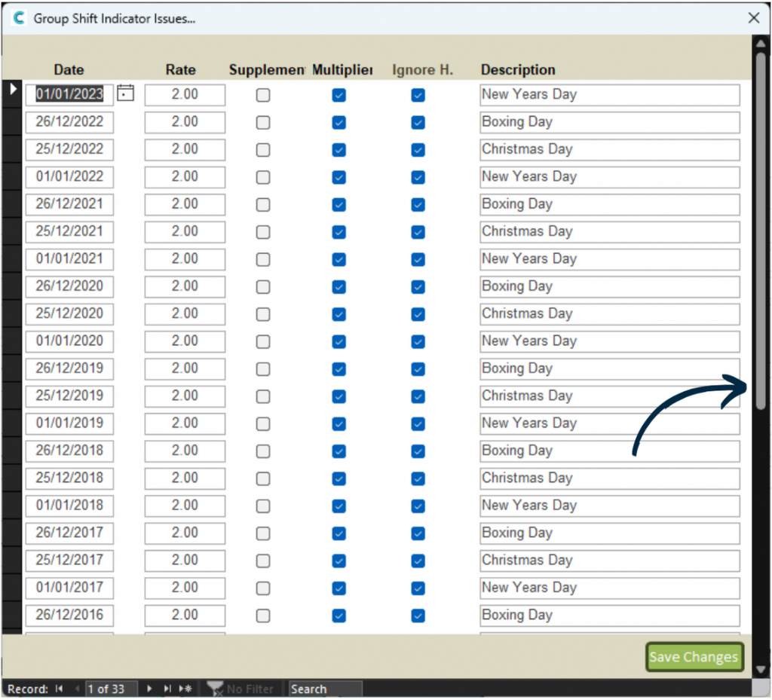Click the Cordell C app icon in title bar
Image resolution: width=772 pixels, height=700 pixels.
(x=19, y=18)
